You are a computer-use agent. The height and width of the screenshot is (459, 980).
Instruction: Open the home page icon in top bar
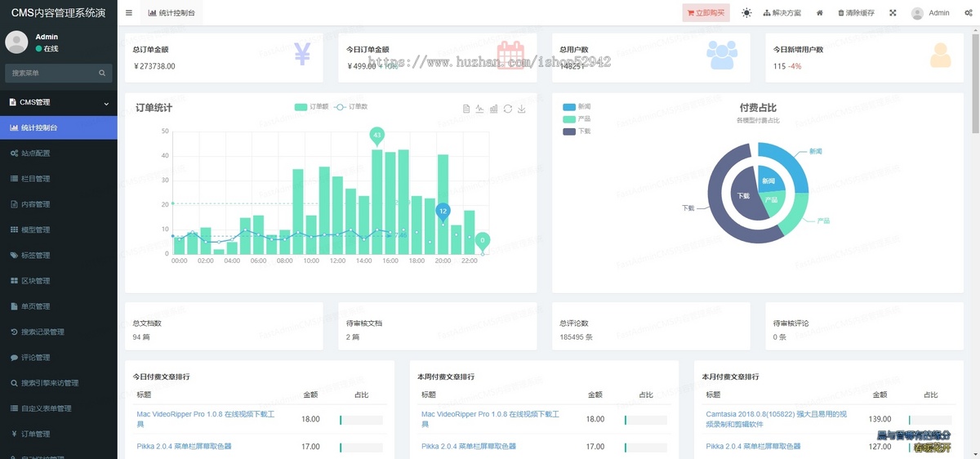click(x=819, y=13)
